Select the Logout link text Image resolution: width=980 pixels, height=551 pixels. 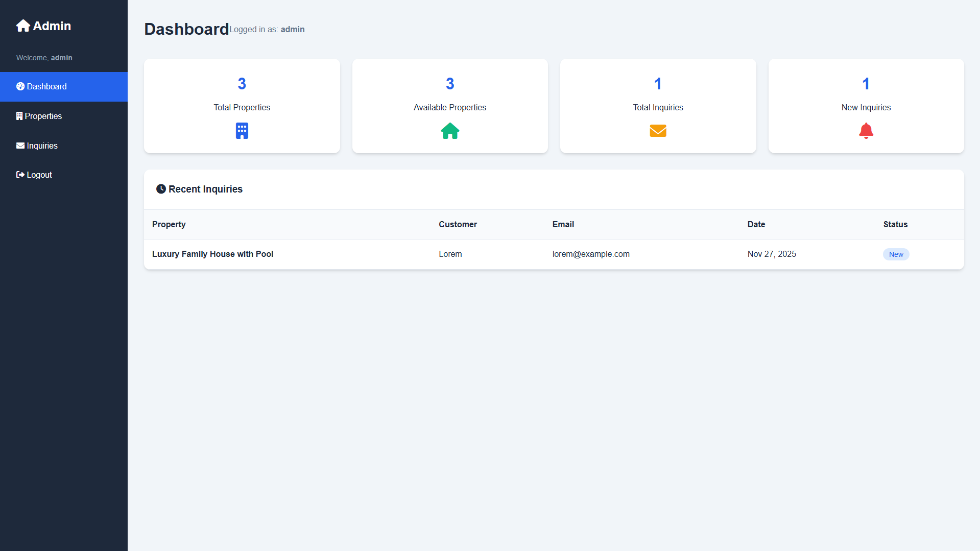(x=39, y=175)
